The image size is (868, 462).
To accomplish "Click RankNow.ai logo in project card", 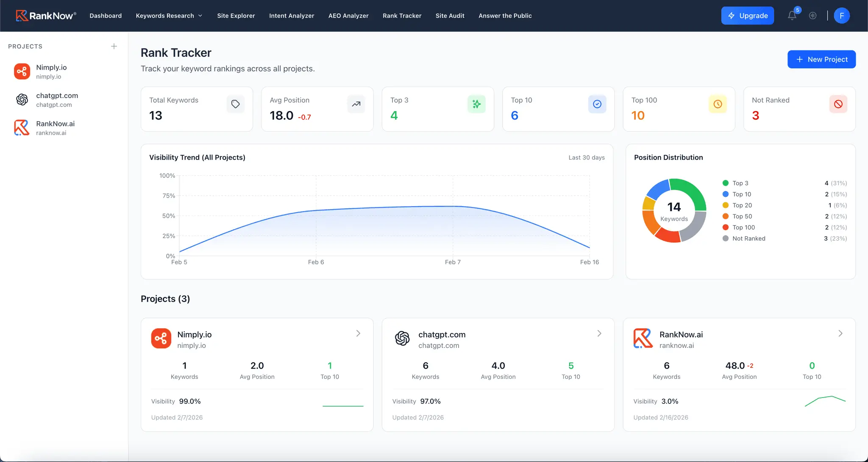I will (x=643, y=339).
